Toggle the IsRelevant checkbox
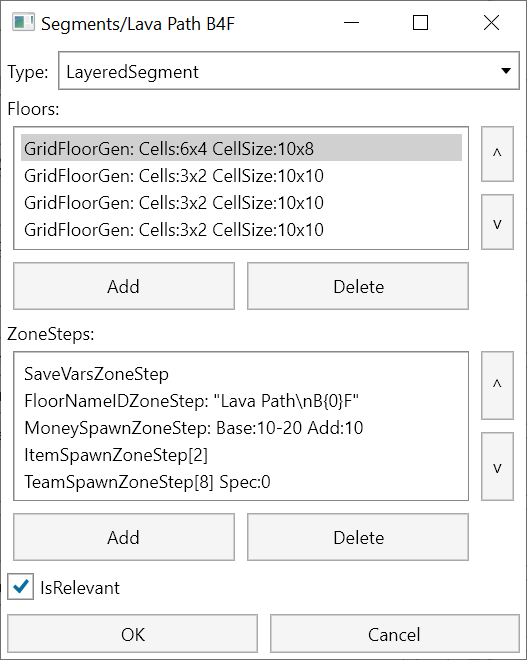 [x=21, y=587]
